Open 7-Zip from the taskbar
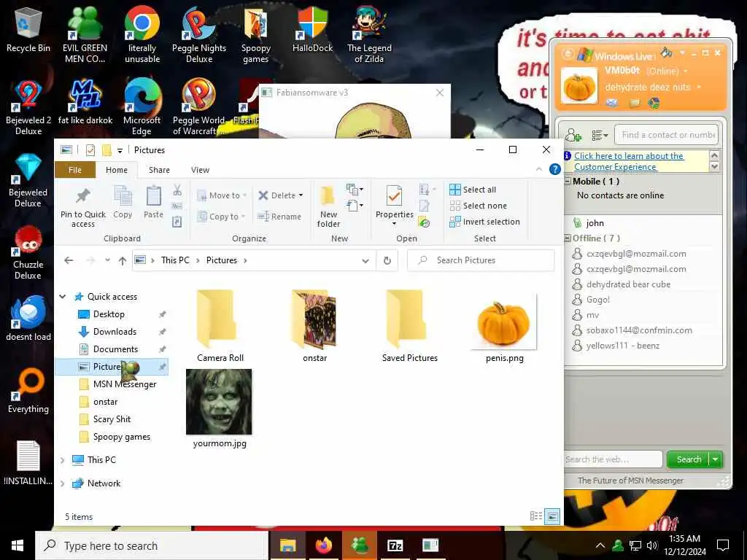The width and height of the screenshot is (747, 560). click(x=395, y=545)
